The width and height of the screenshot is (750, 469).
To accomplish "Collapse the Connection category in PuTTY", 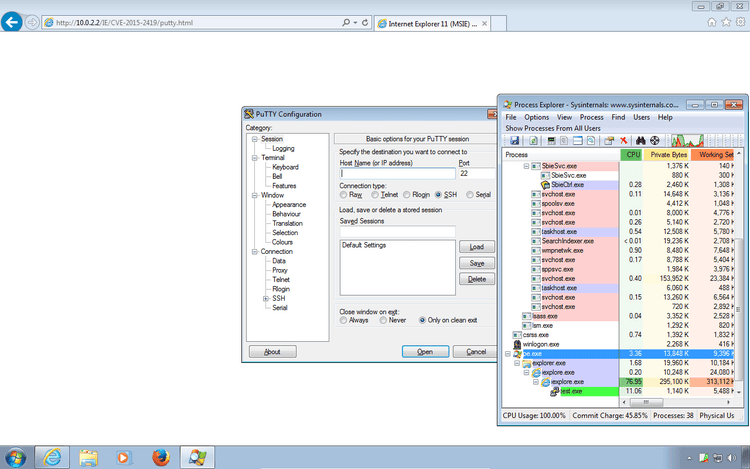I will point(255,251).
